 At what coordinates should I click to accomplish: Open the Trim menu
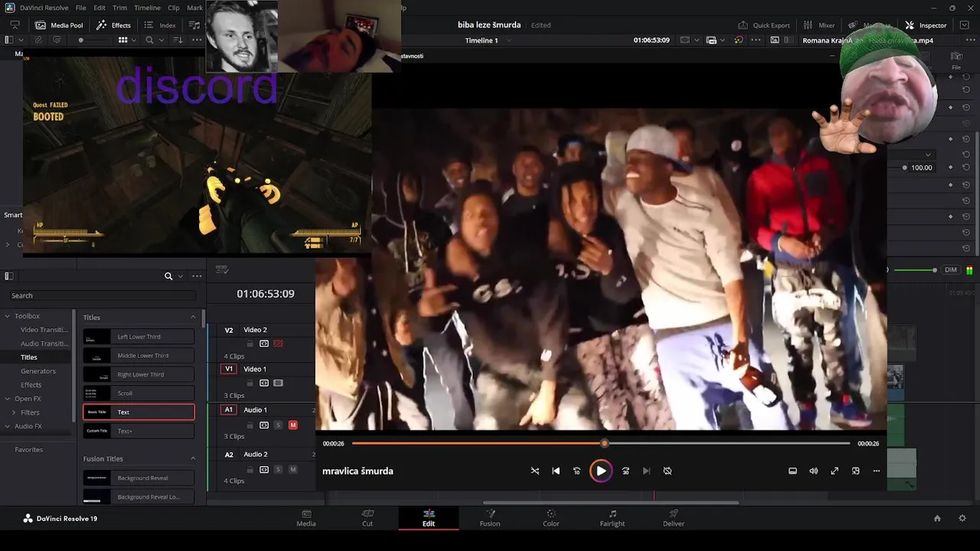(x=120, y=8)
